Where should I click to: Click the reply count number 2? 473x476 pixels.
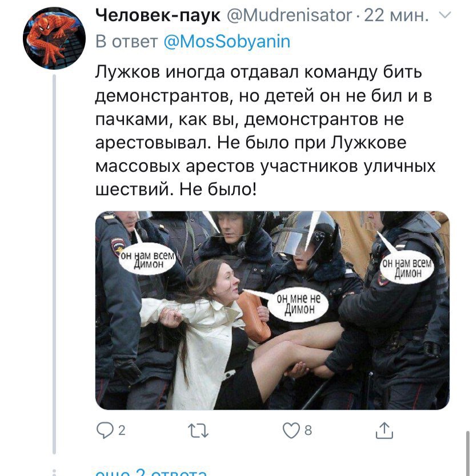tap(122, 430)
